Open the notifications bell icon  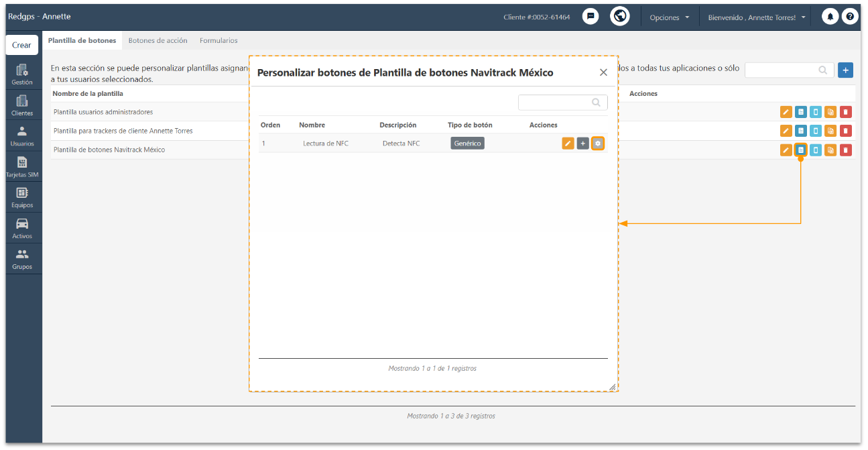click(830, 17)
